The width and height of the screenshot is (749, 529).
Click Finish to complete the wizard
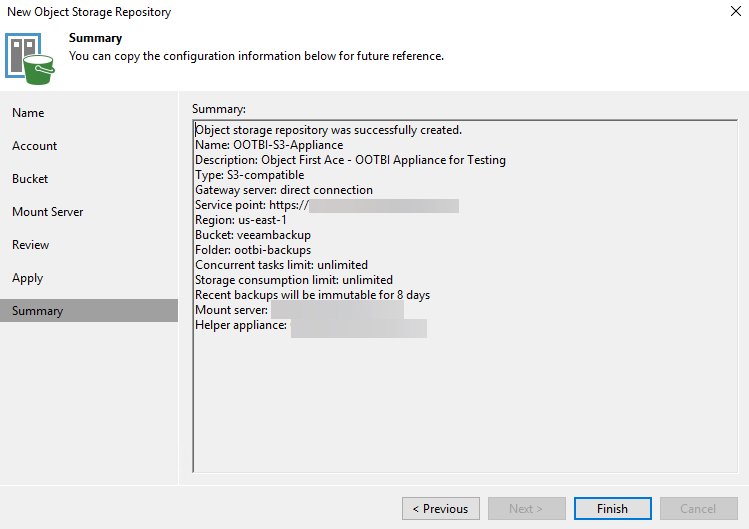pyautogui.click(x=612, y=508)
